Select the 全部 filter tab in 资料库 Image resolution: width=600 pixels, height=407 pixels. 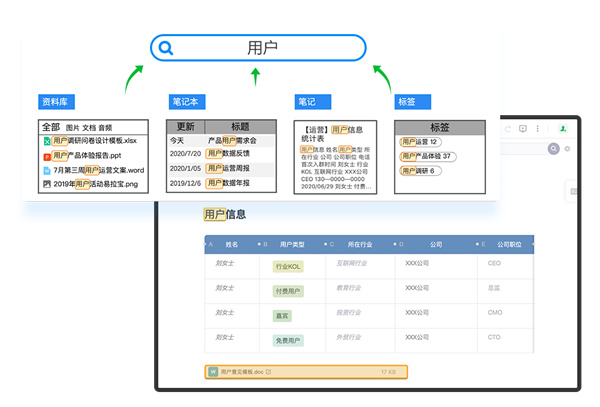50,128
